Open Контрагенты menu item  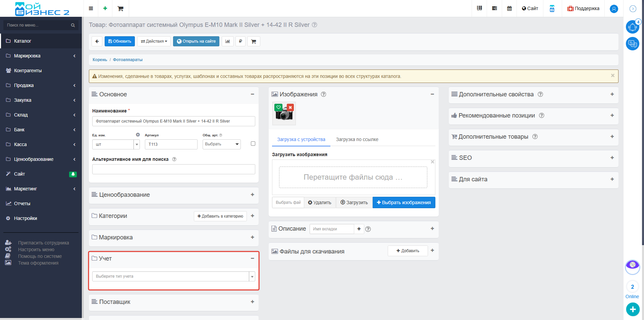[x=41, y=71]
